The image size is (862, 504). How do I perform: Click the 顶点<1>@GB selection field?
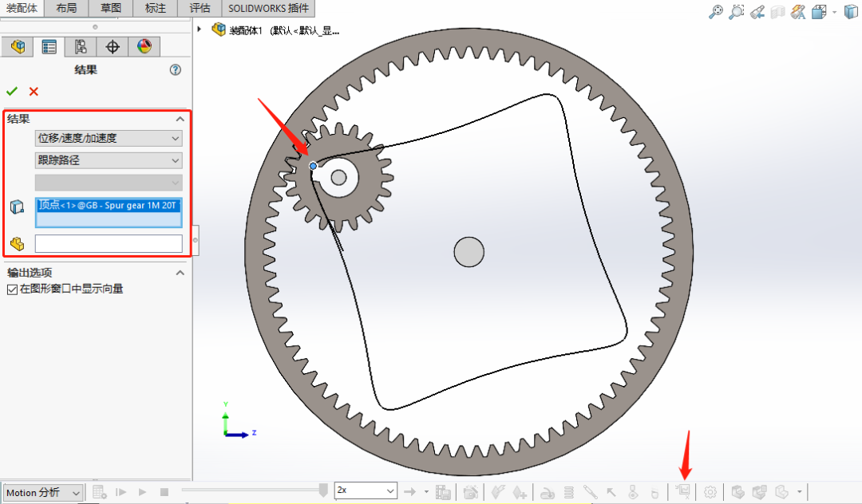tap(109, 206)
